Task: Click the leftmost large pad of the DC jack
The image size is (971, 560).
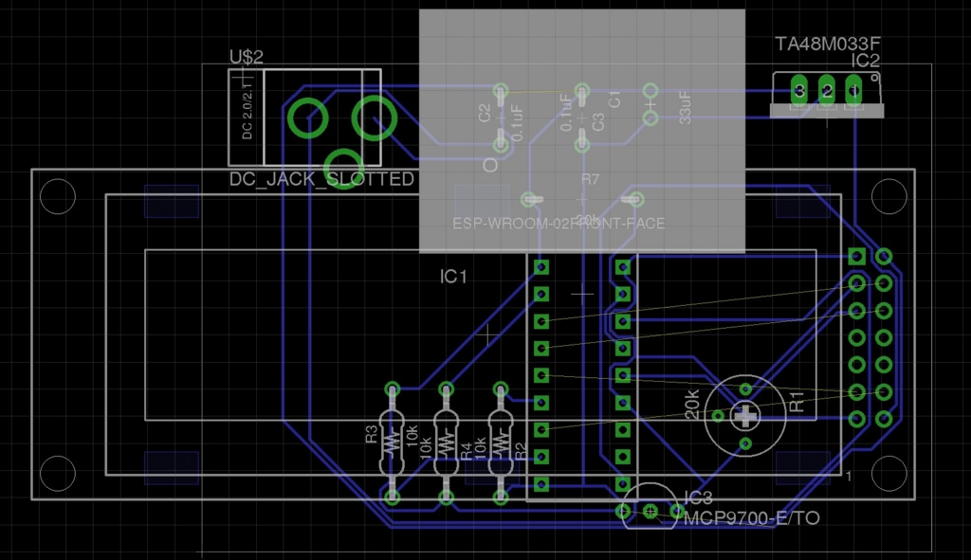Action: (308, 117)
